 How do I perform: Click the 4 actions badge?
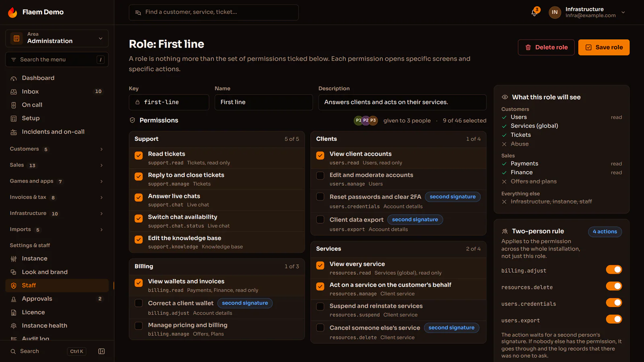pos(605,232)
